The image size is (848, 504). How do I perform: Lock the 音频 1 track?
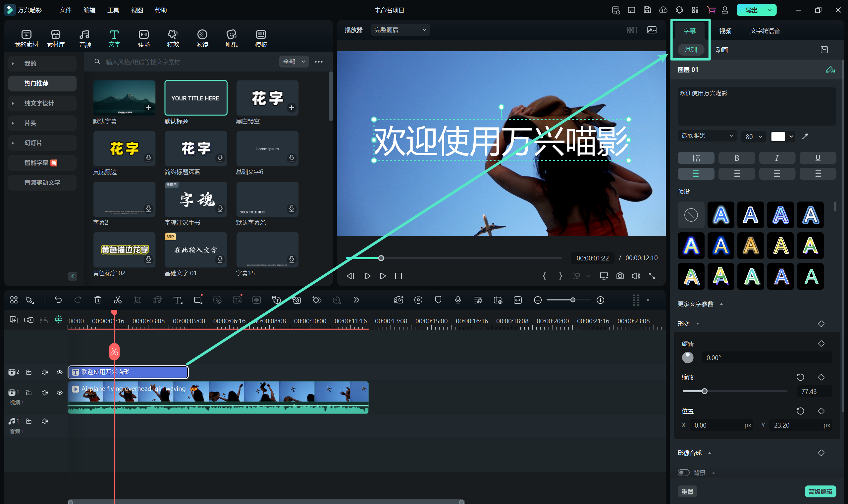29,421
